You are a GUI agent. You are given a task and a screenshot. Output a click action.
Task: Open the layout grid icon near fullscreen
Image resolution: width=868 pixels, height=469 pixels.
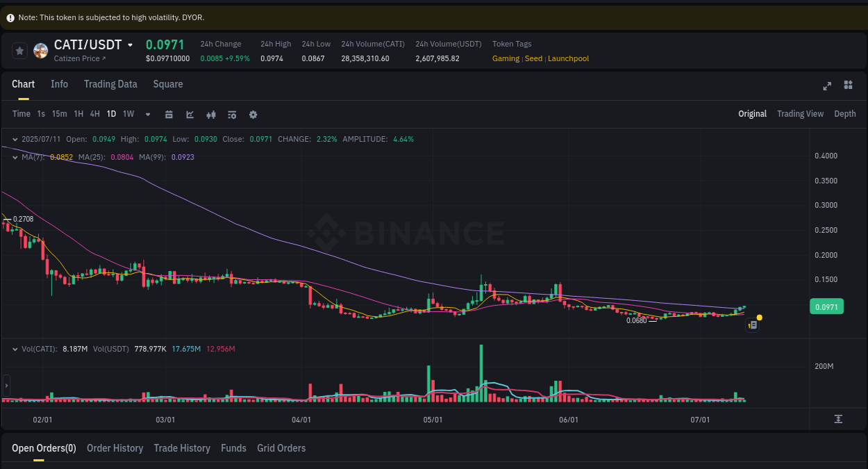pos(848,85)
